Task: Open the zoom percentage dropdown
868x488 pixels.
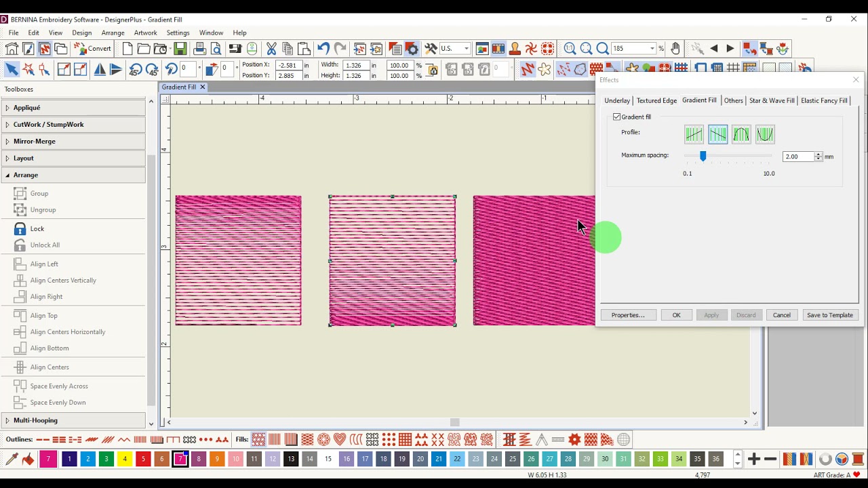Action: coord(652,49)
